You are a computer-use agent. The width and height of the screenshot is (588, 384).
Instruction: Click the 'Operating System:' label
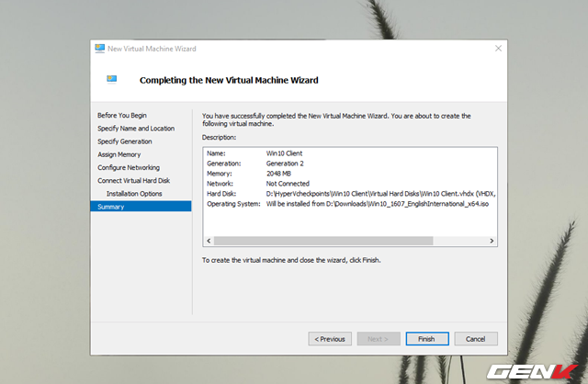[233, 204]
